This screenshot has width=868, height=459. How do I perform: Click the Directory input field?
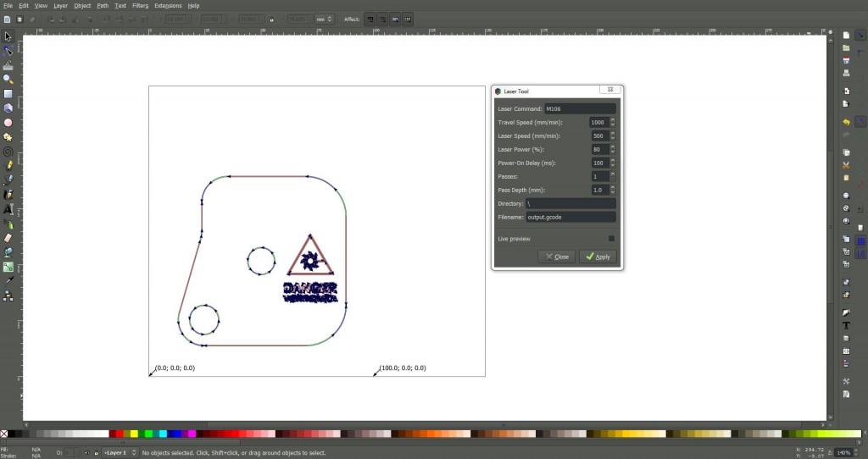[570, 203]
